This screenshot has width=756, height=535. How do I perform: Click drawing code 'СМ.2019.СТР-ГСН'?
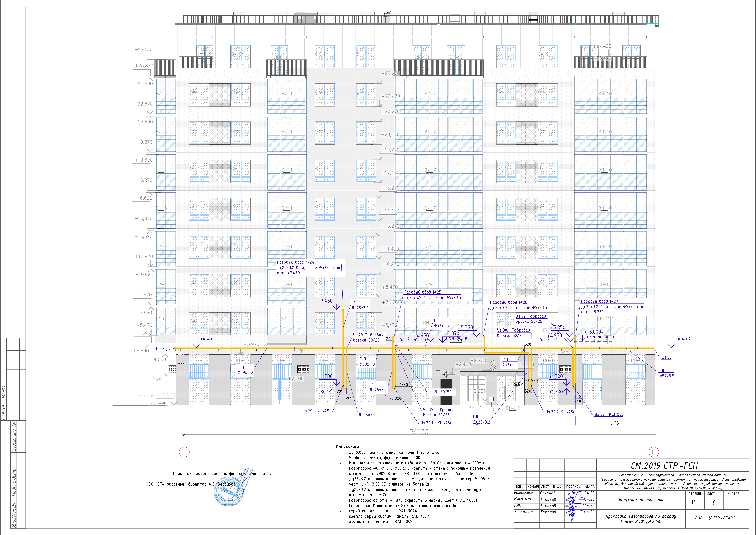tap(664, 466)
